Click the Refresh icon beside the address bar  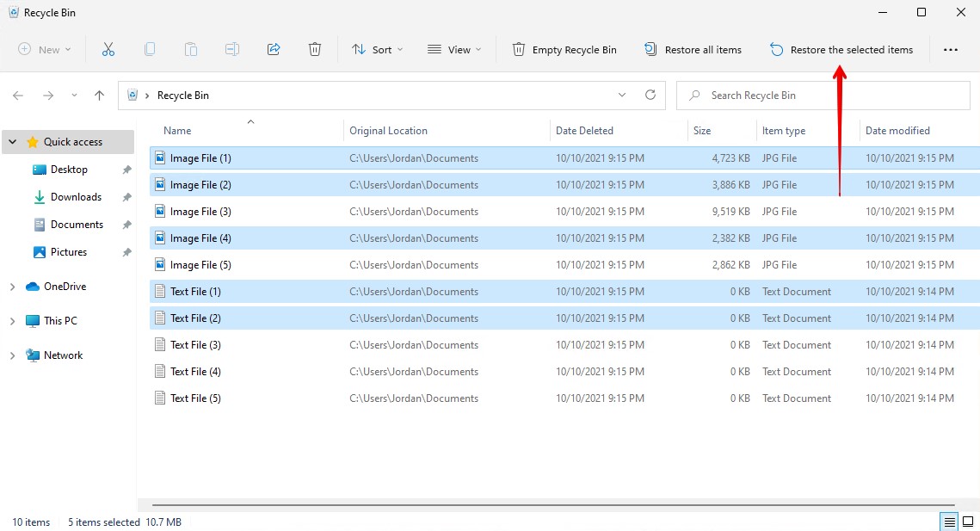point(650,95)
